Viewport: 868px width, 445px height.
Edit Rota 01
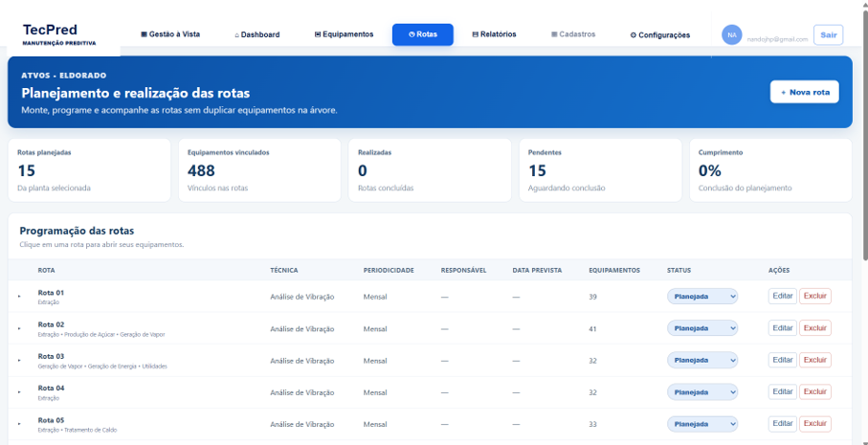[x=782, y=296]
